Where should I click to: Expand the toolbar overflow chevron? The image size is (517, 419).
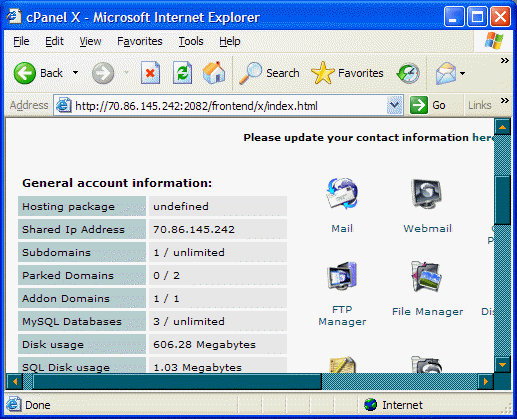(x=505, y=60)
